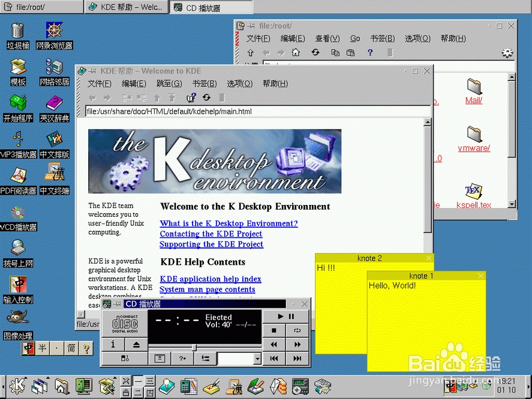Launch the PDF阅读器 desktop icon
This screenshot has width=532, height=399.
[19, 181]
